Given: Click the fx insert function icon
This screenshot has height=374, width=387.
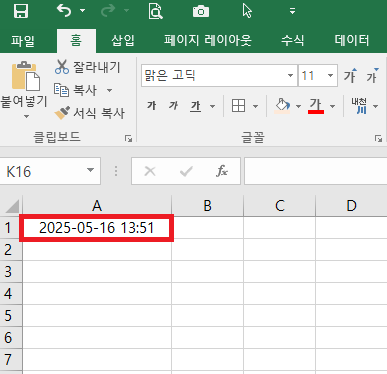Looking at the screenshot, I should tap(222, 171).
